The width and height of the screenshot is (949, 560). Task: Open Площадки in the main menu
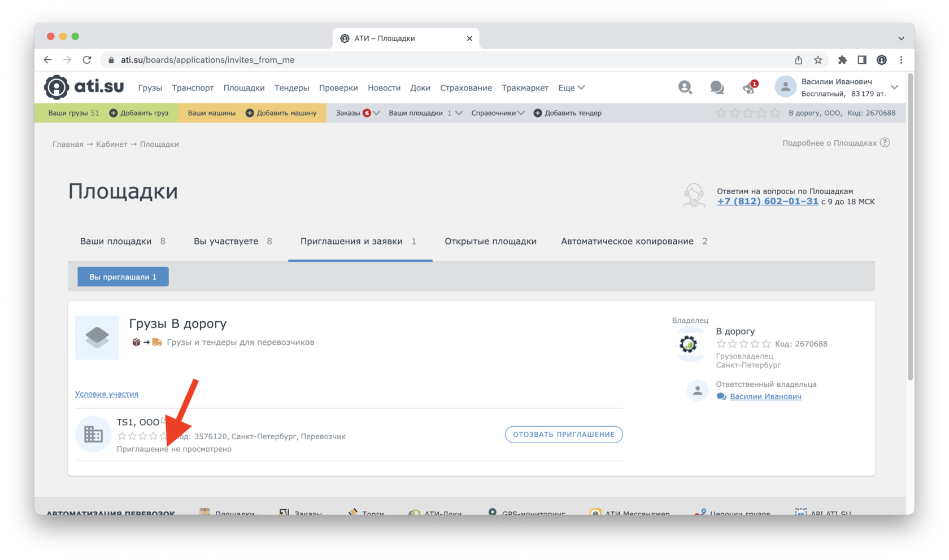[244, 88]
